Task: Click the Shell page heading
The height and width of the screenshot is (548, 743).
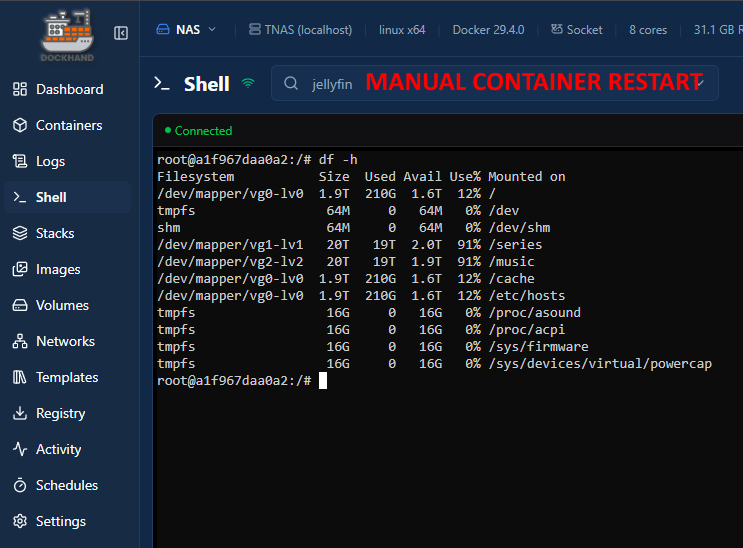Action: [207, 84]
